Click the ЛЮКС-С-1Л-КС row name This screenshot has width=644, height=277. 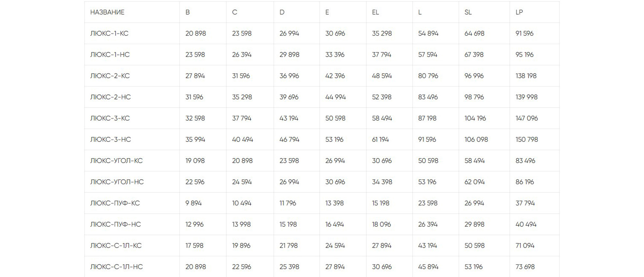[116, 245]
